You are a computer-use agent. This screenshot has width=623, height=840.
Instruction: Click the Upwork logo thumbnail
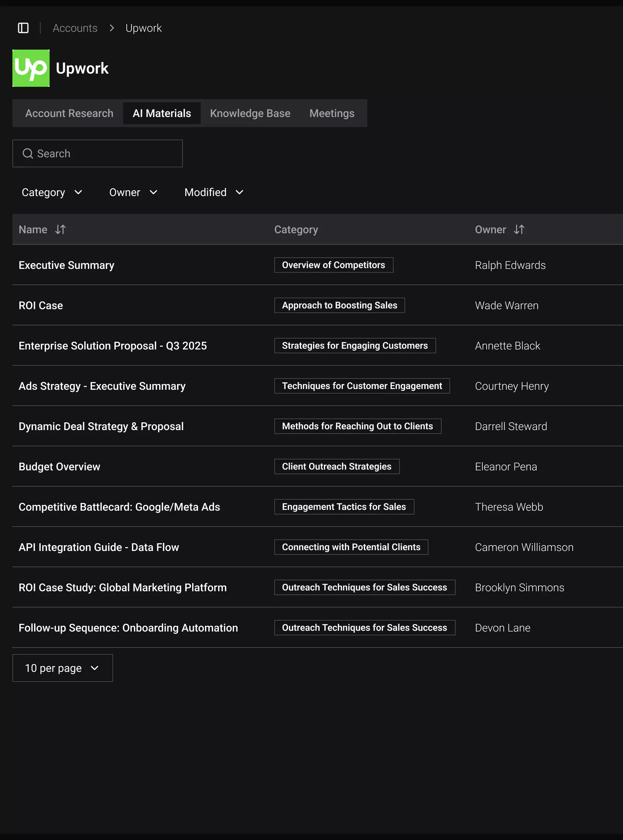(31, 68)
